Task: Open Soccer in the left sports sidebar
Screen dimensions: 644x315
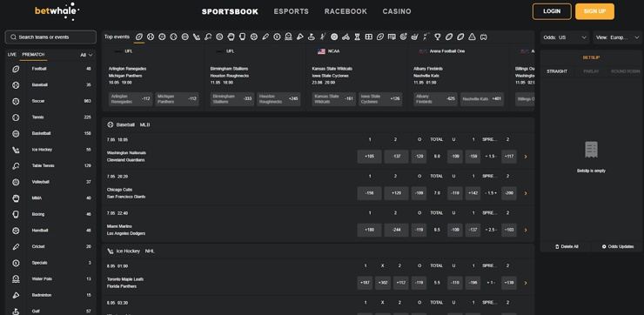Action: click(50, 101)
